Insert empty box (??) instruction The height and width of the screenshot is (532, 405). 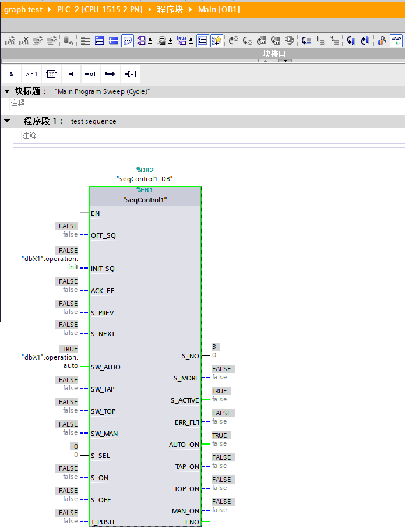click(x=51, y=74)
